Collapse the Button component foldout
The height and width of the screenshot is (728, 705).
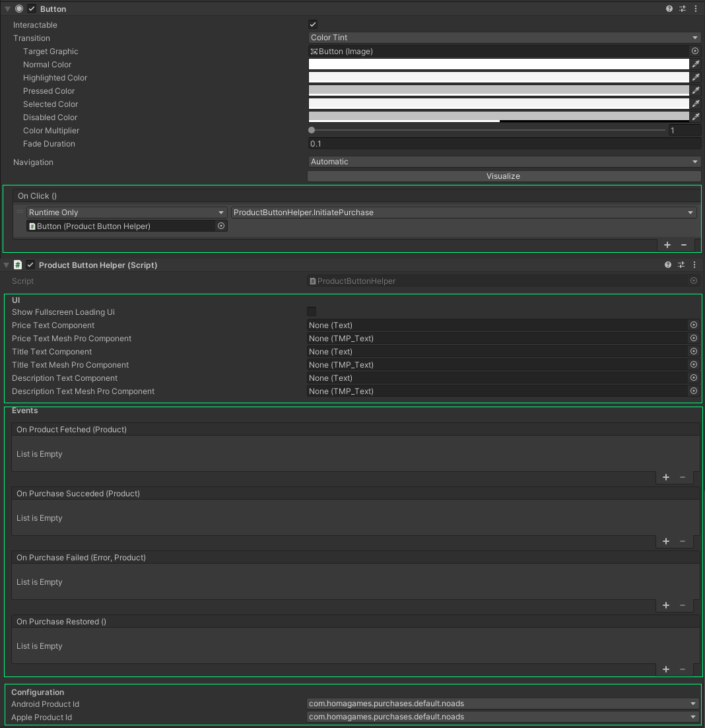(x=7, y=9)
